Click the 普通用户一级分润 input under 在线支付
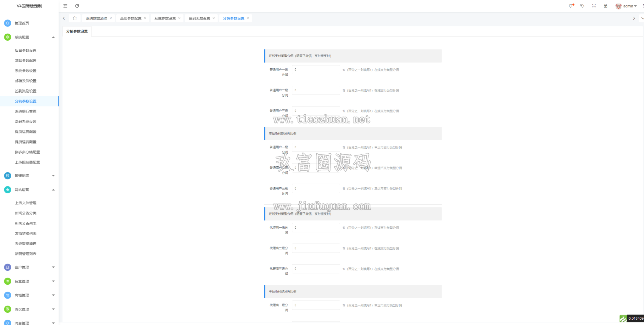Image resolution: width=644 pixels, height=325 pixels. click(x=316, y=70)
